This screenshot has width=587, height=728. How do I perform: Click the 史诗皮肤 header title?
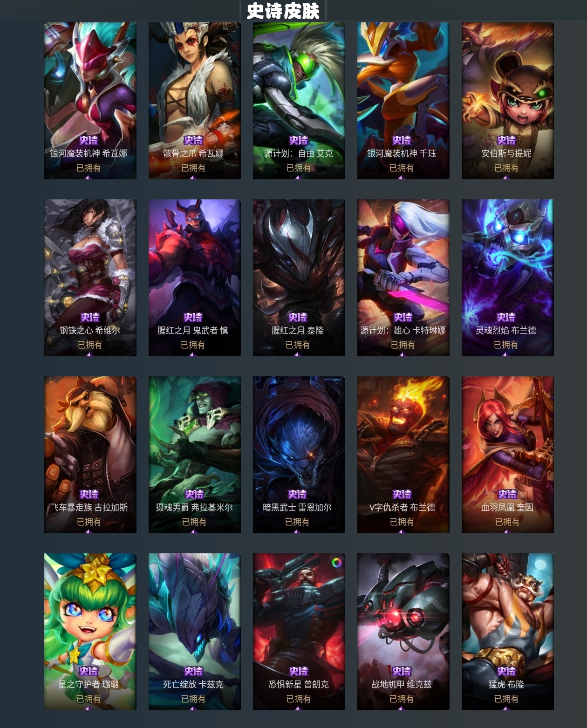283,11
